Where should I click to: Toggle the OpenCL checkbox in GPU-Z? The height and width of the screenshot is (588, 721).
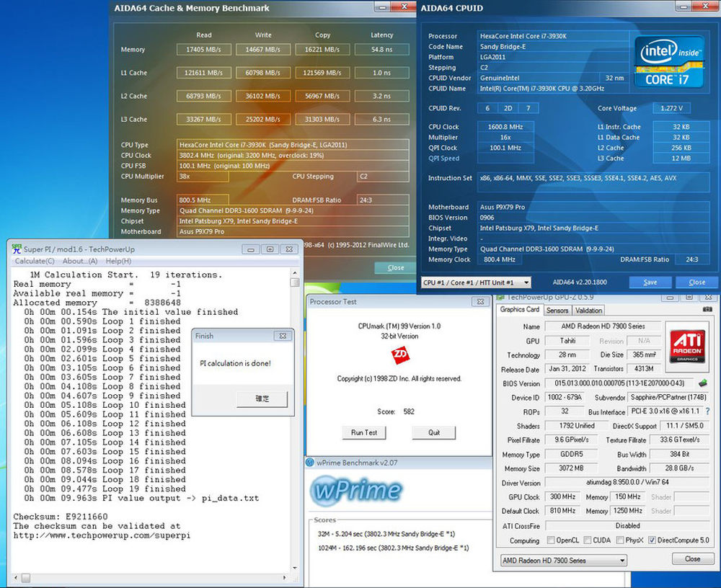click(x=550, y=540)
